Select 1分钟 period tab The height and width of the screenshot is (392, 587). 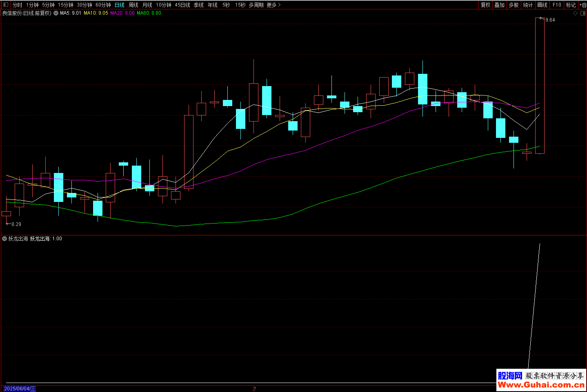click(33, 5)
